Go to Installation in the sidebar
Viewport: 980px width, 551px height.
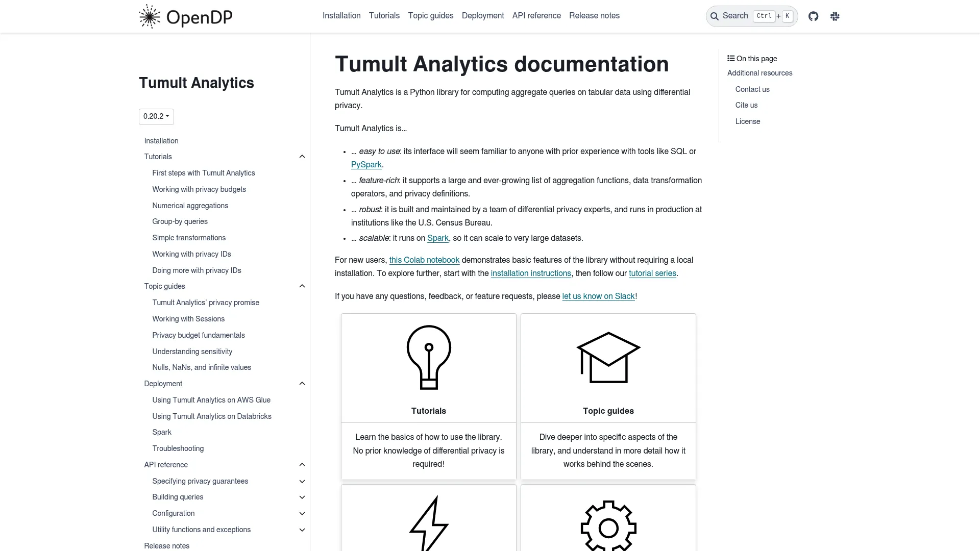161,141
